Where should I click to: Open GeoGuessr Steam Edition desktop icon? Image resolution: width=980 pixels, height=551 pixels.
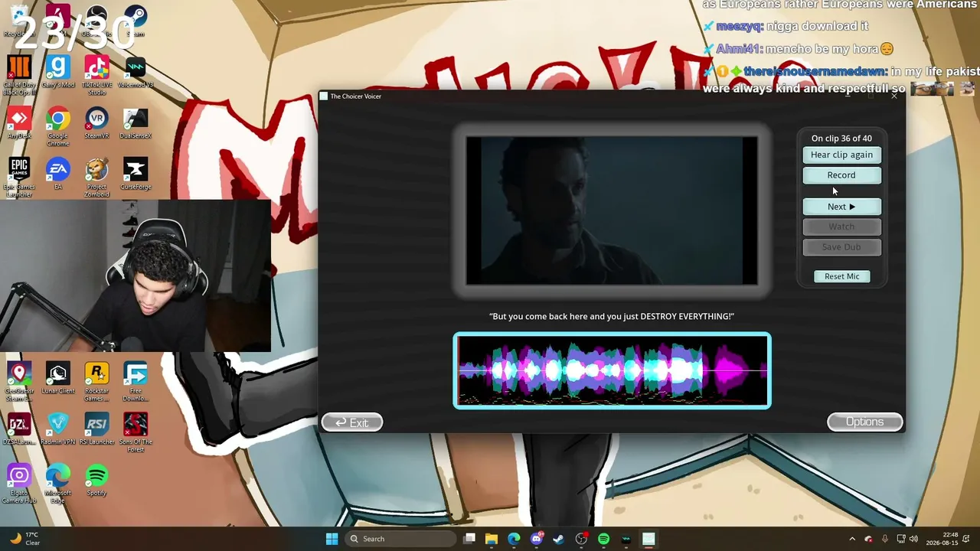(x=19, y=381)
